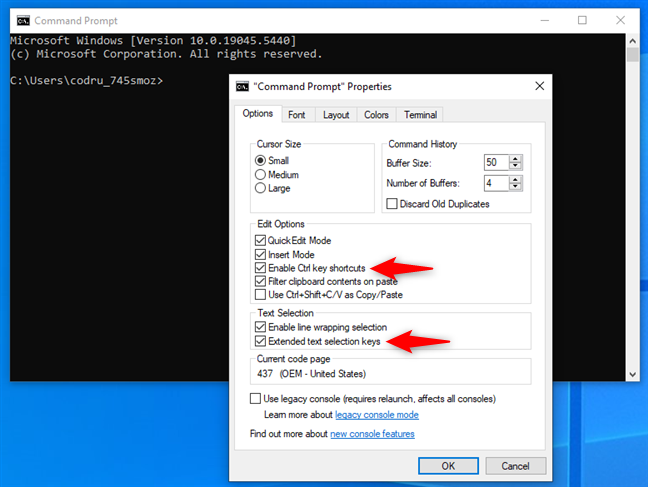
Task: Toggle Discard Old Duplicates checkbox
Action: point(392,204)
